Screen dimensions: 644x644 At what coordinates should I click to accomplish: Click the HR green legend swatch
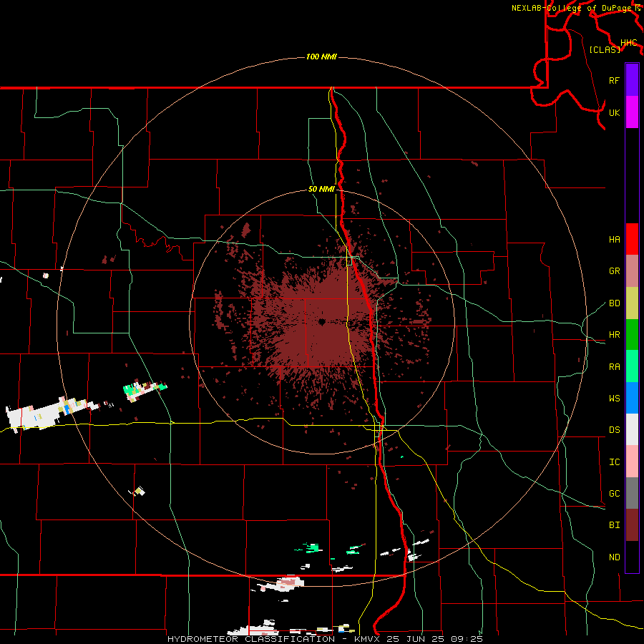coord(632,334)
